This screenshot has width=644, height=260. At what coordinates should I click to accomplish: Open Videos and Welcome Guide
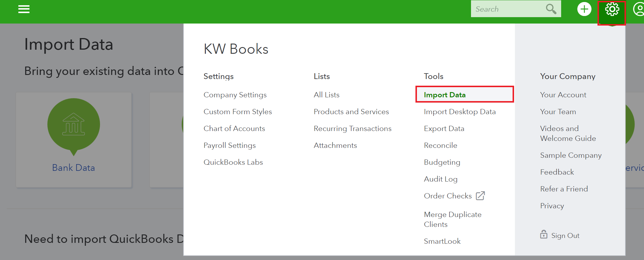pyautogui.click(x=568, y=133)
